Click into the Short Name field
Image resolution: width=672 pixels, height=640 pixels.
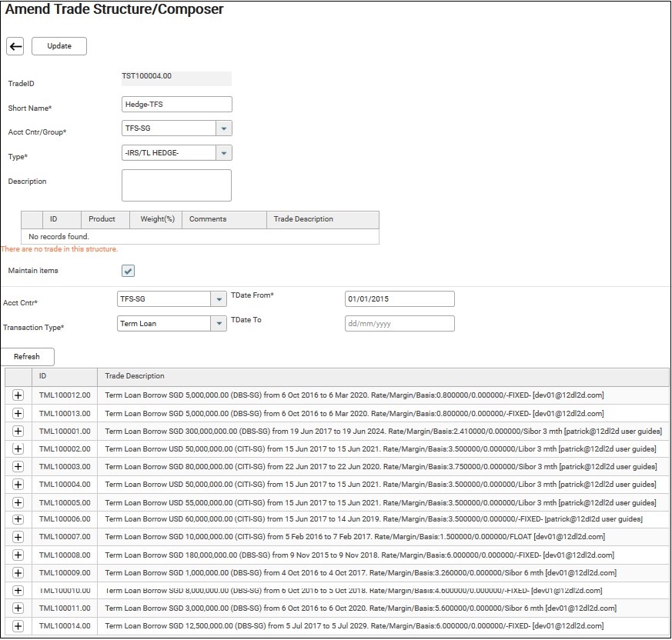pos(176,105)
